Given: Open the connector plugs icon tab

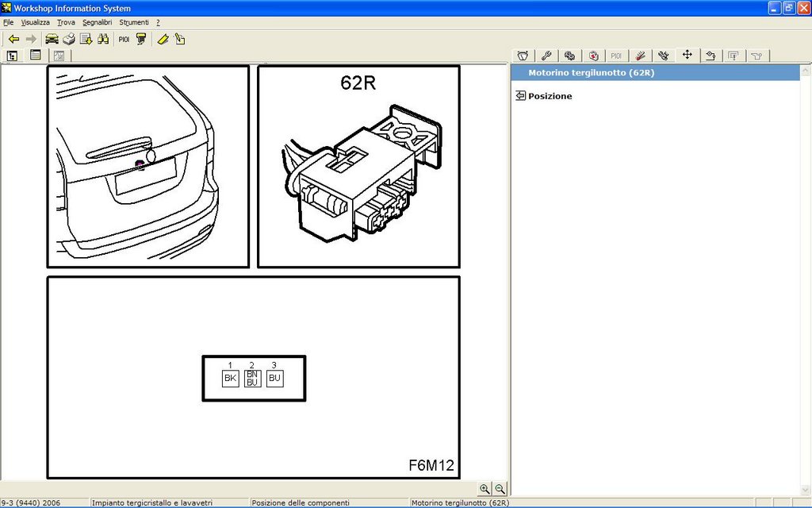Looking at the screenshot, I should 664,56.
